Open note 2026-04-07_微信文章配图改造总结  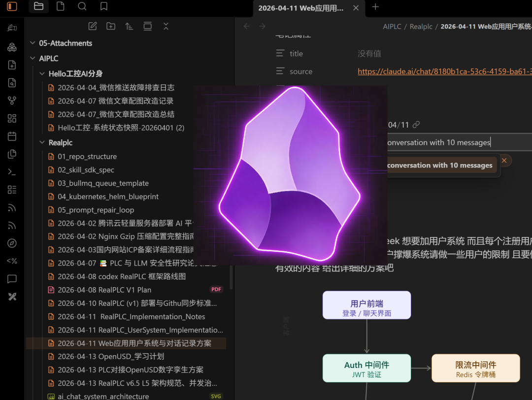[116, 114]
